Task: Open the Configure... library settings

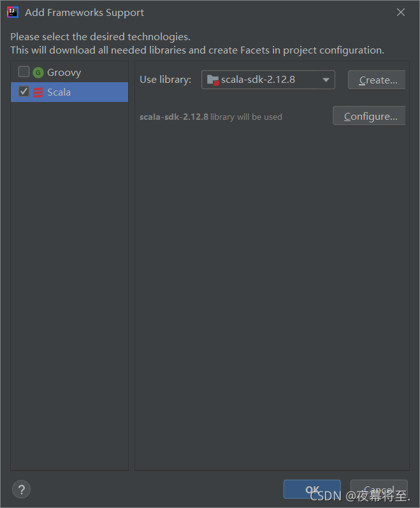Action: (x=369, y=115)
